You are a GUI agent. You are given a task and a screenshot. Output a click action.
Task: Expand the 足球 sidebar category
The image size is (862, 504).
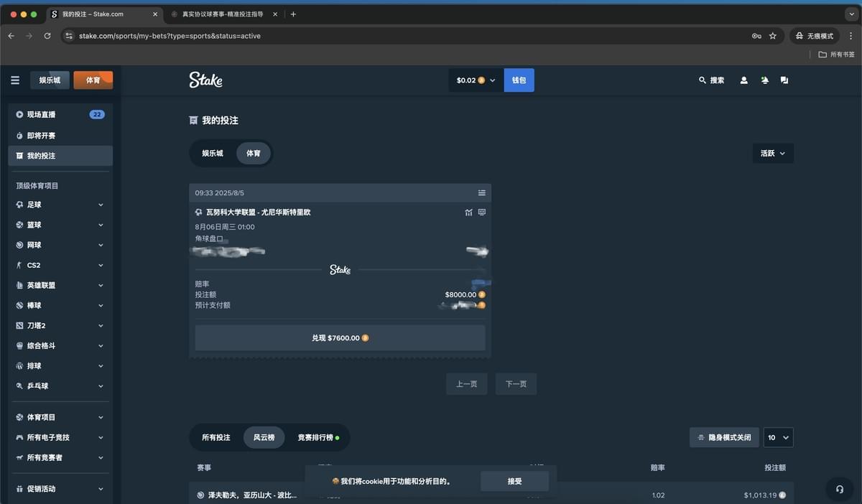pos(60,205)
